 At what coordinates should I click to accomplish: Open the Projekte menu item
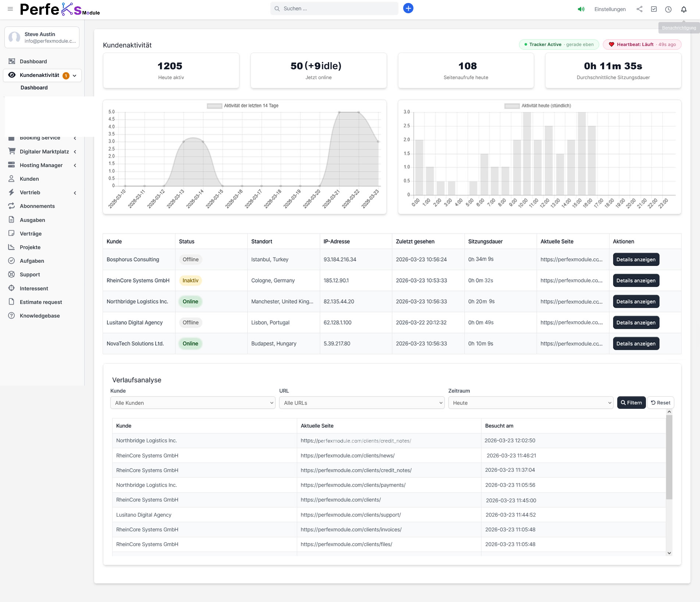[30, 247]
